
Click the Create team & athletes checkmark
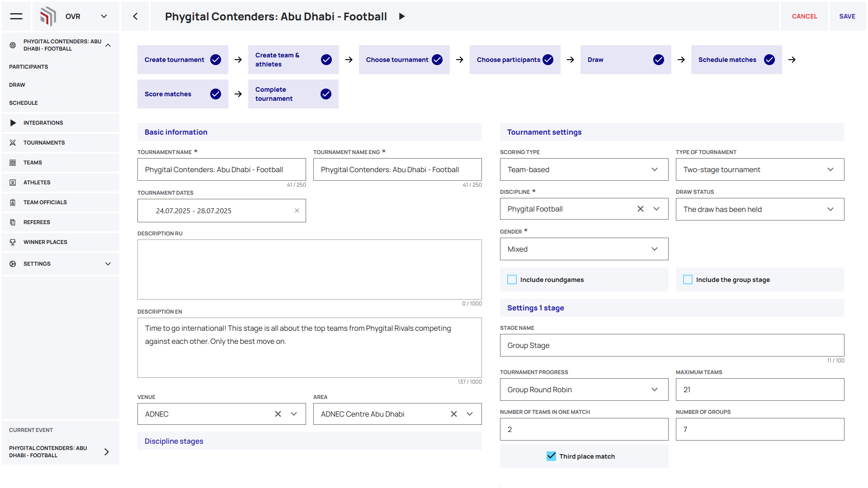(326, 60)
